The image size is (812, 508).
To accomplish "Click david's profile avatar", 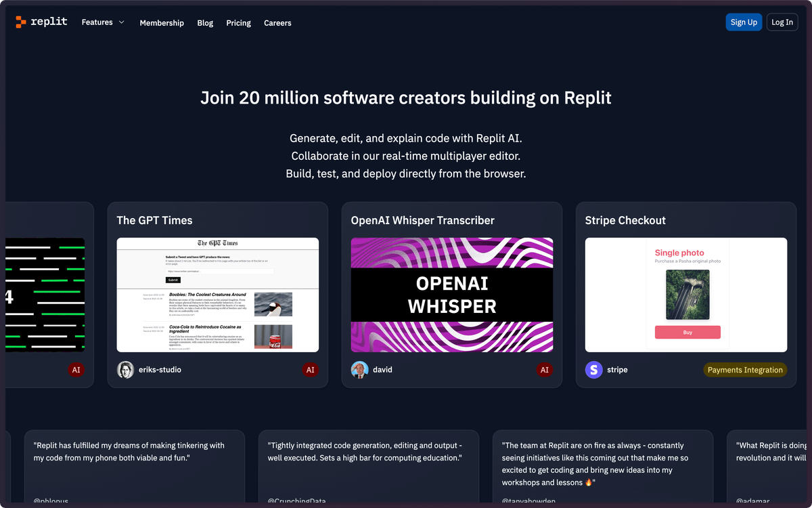I will point(359,370).
